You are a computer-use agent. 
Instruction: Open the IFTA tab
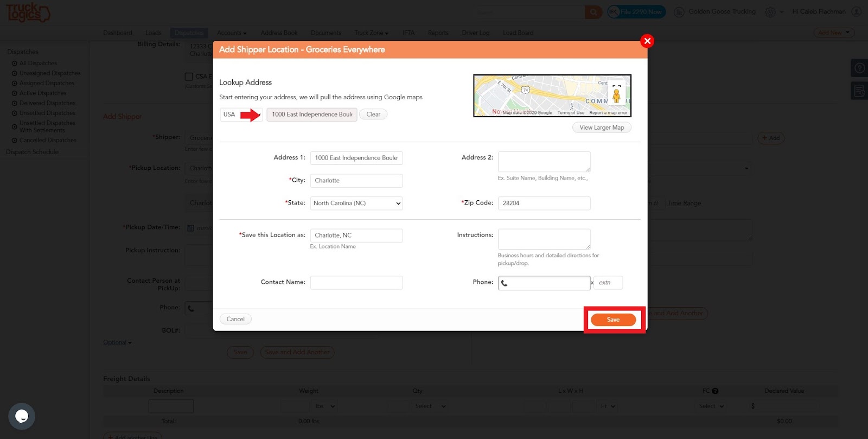(409, 33)
